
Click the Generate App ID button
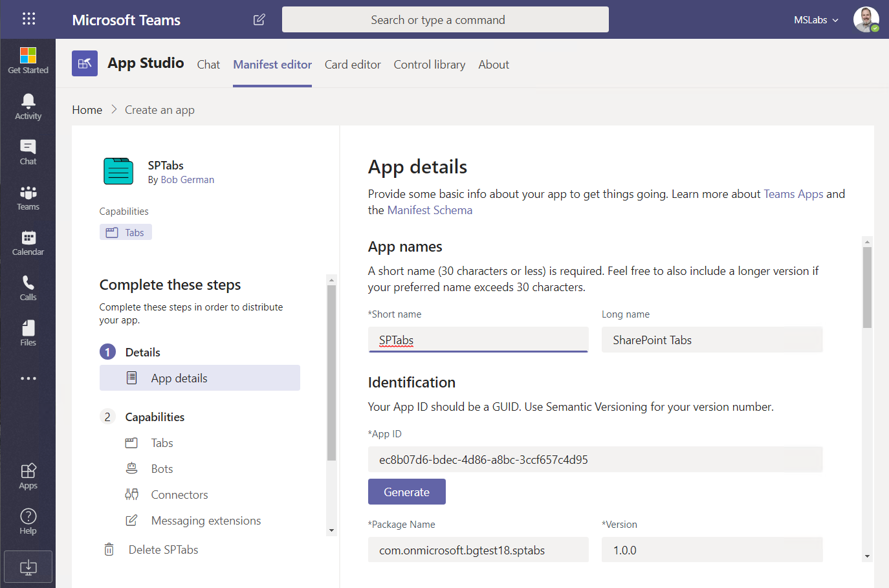406,492
